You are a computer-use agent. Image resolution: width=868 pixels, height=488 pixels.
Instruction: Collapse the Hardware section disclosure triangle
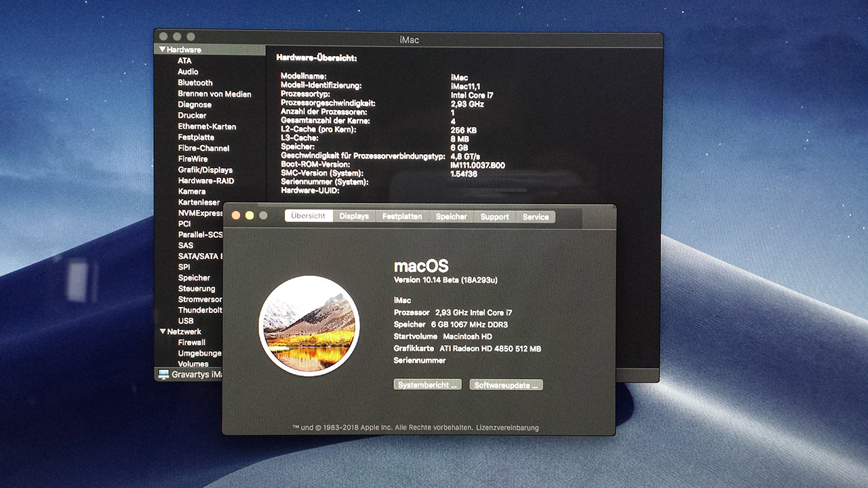coord(162,49)
